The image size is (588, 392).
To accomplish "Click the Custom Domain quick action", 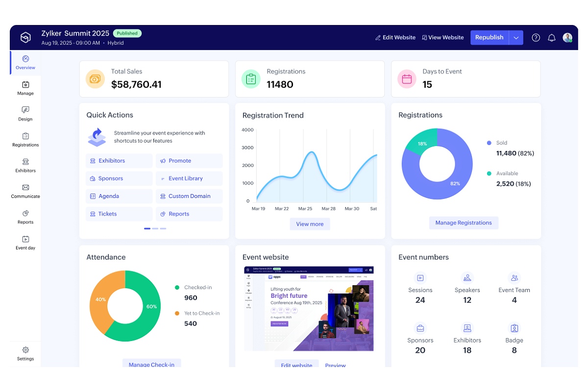I will pyautogui.click(x=189, y=196).
